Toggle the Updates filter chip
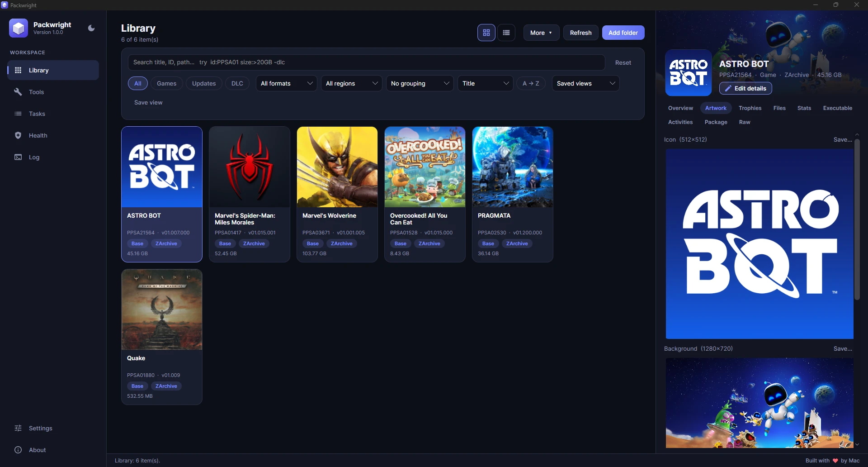 pos(204,83)
